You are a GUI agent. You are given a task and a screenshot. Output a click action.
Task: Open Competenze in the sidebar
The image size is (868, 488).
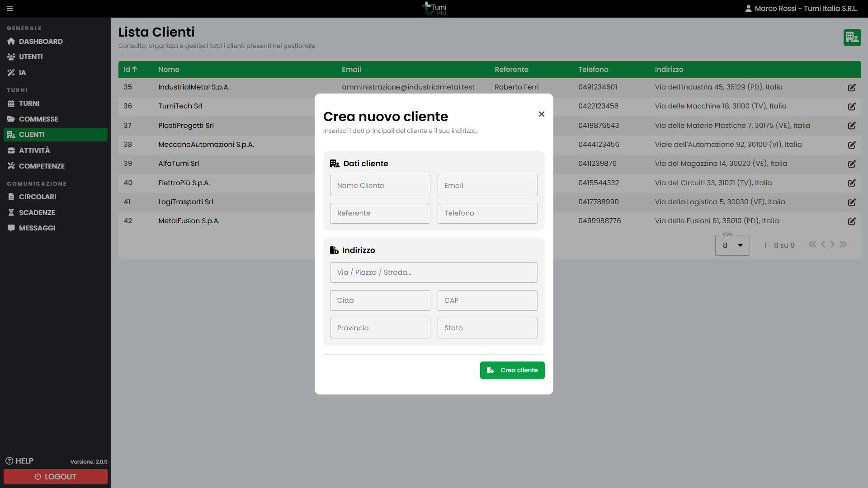56,166
